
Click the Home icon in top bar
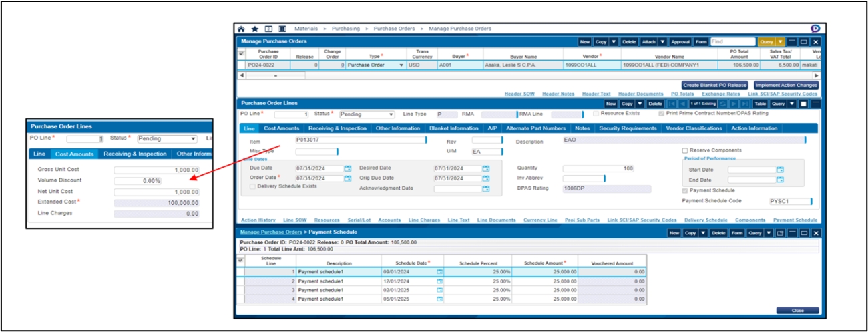tap(241, 29)
